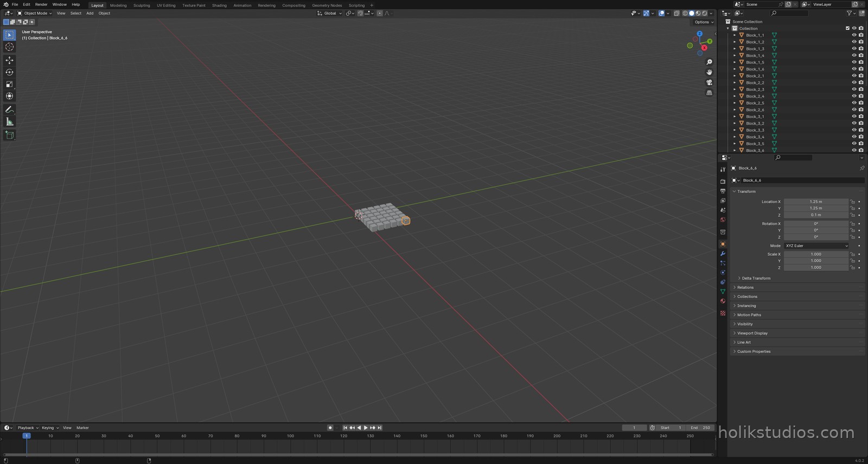This screenshot has width=868, height=464.
Task: Open the Material properties tab
Action: click(723, 301)
